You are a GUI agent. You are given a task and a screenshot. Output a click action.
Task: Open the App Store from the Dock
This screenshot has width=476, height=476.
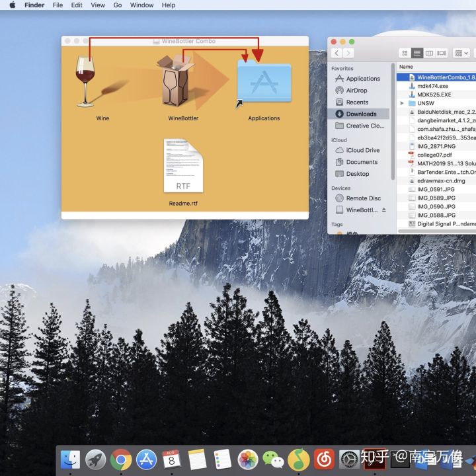click(146, 459)
